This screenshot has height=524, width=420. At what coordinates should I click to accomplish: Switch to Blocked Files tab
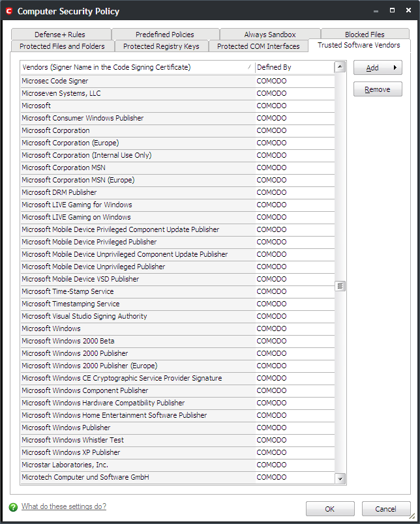point(365,35)
